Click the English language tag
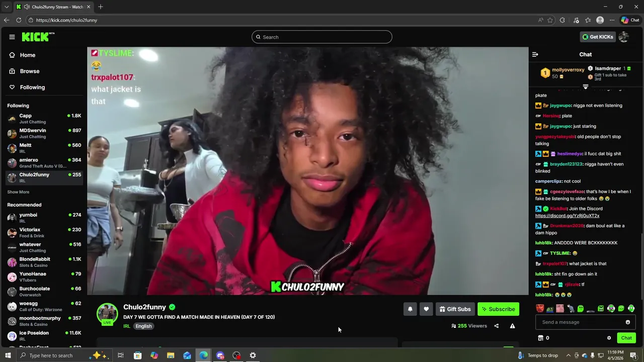Image resolution: width=644 pixels, height=362 pixels. (x=143, y=326)
